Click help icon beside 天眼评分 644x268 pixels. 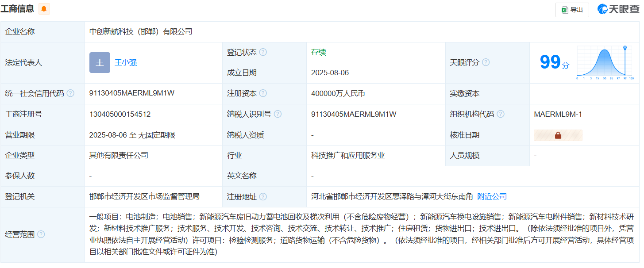click(486, 62)
